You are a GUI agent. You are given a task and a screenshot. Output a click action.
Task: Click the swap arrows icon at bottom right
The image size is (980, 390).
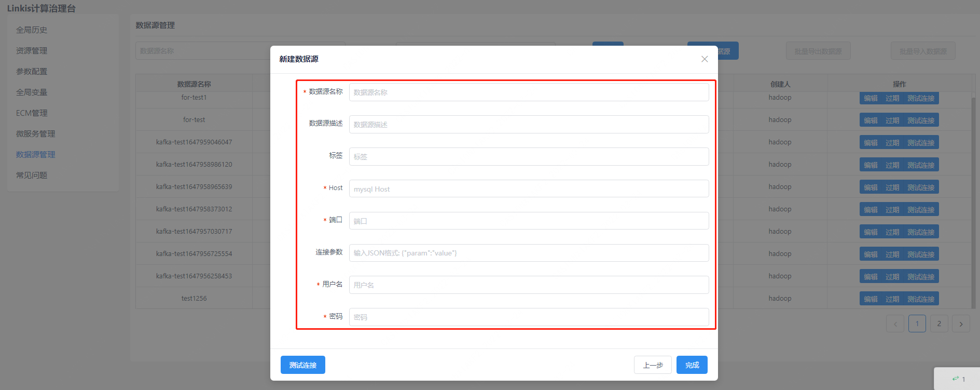(x=955, y=379)
